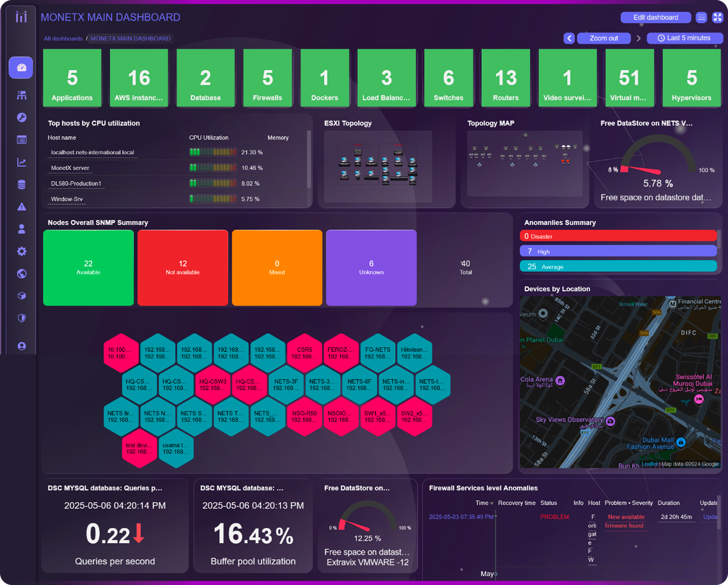The width and height of the screenshot is (728, 585).
Task: Click the 2025-05-03 07:35:49 PM timestamp
Action: pos(461,517)
